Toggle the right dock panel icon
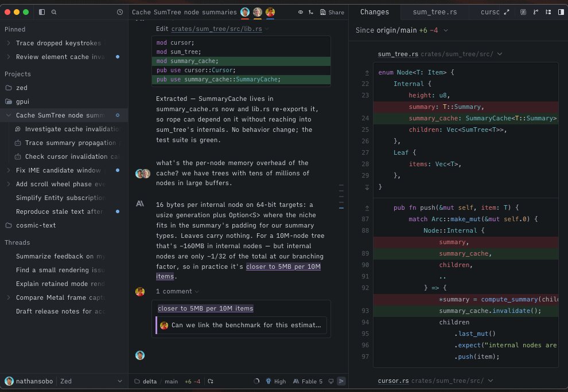 click(x=561, y=12)
